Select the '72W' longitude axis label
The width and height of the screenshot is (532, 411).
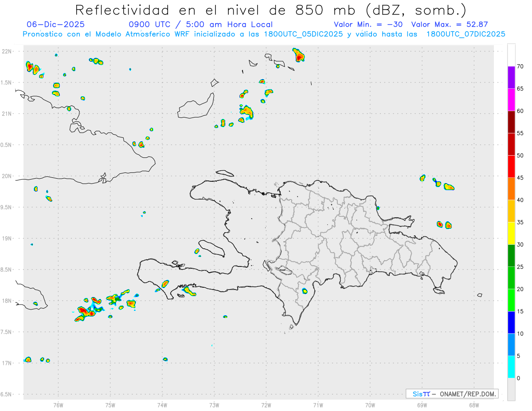(x=266, y=405)
